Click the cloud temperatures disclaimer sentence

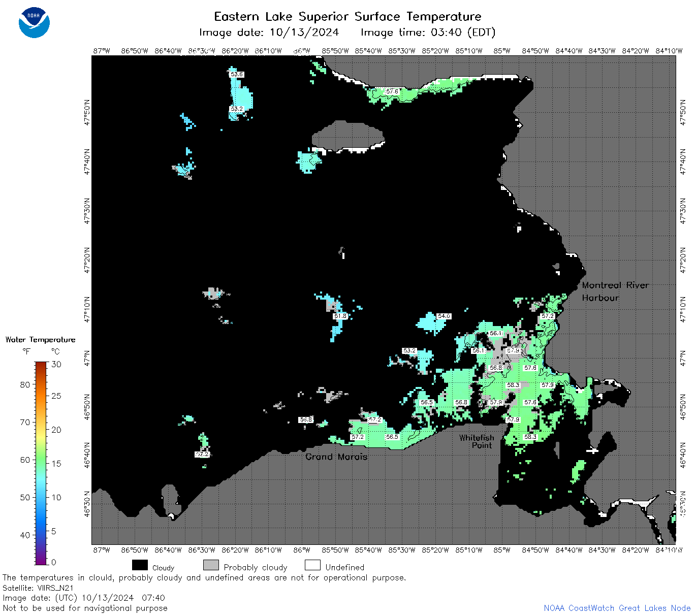click(204, 578)
